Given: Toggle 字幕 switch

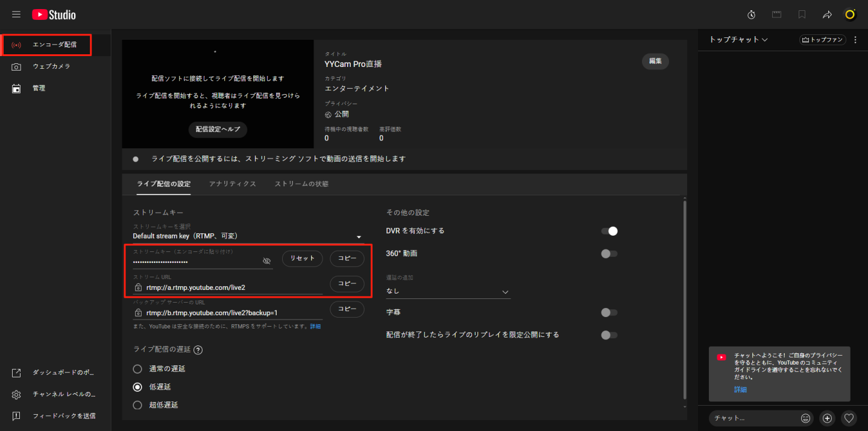Looking at the screenshot, I should (609, 312).
